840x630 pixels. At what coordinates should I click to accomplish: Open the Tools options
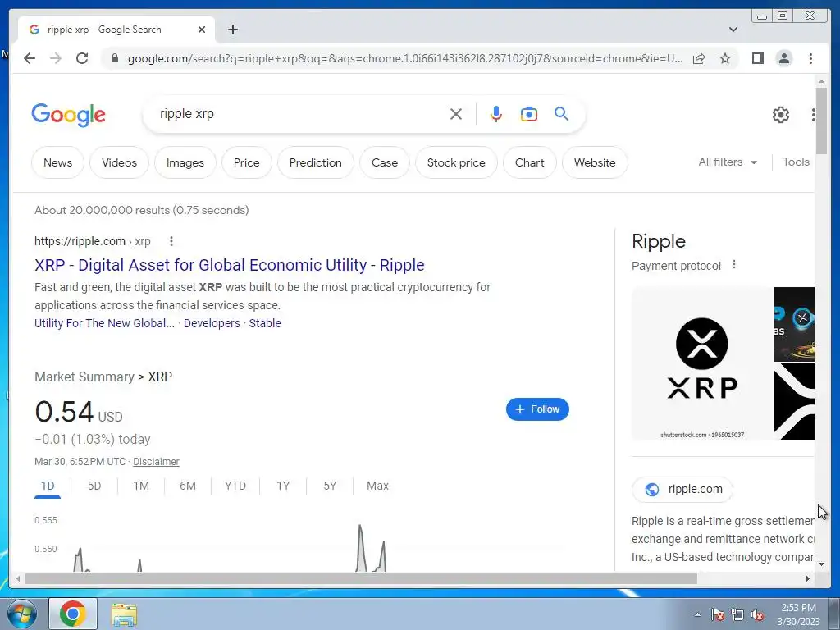(x=796, y=162)
